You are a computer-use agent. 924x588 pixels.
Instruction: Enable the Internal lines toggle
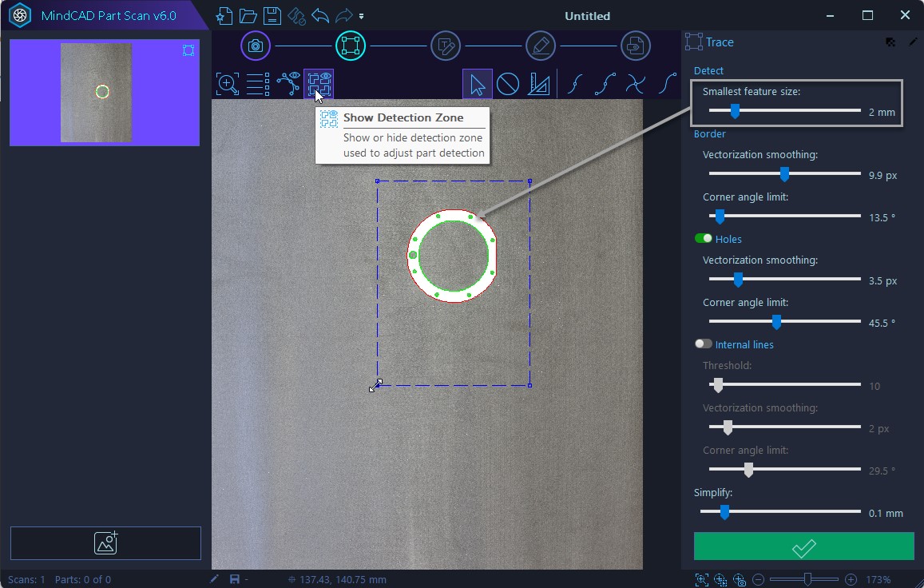703,344
